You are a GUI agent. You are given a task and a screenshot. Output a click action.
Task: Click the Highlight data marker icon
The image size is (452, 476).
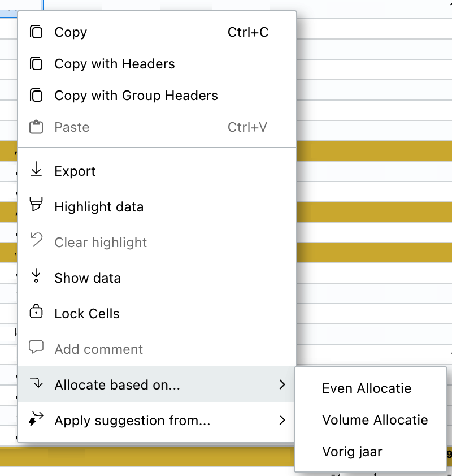(x=36, y=204)
